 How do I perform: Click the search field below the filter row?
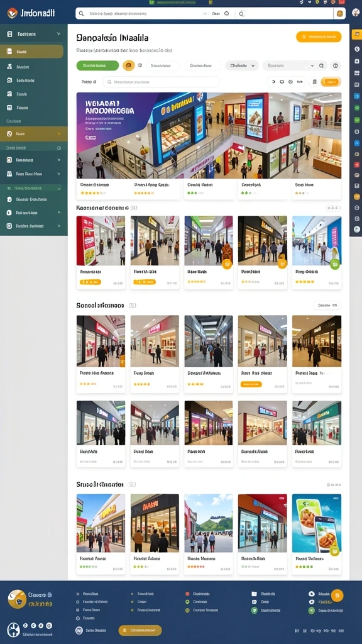pyautogui.click(x=161, y=82)
